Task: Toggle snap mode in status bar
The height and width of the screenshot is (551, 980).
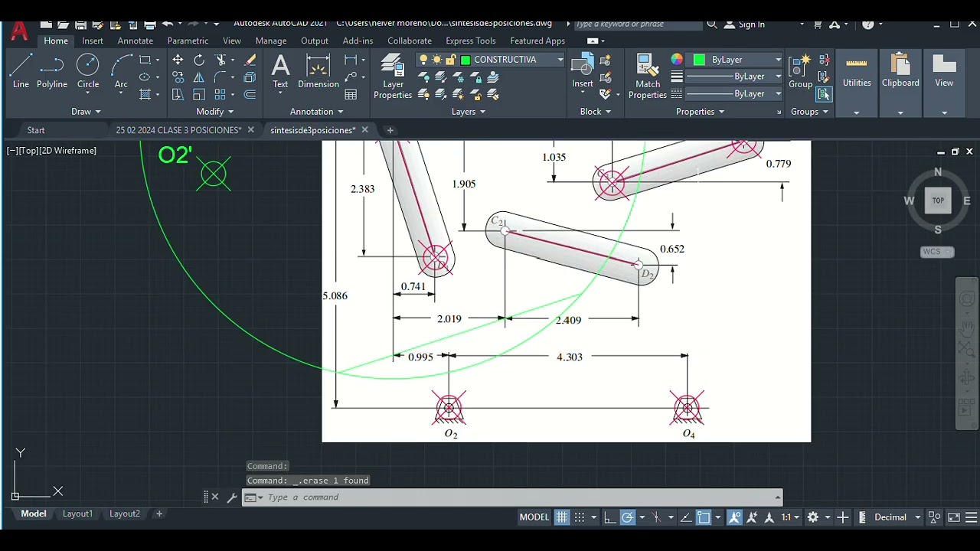Action: pos(580,517)
